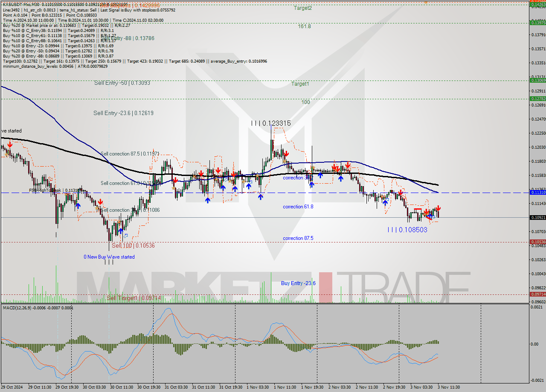Click the blue correction 61.8 label
Viewport: 546px width, 392px height.
tap(298, 207)
